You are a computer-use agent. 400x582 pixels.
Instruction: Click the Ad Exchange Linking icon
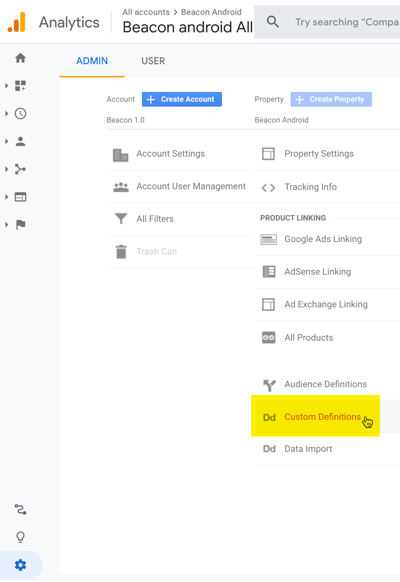tap(269, 304)
